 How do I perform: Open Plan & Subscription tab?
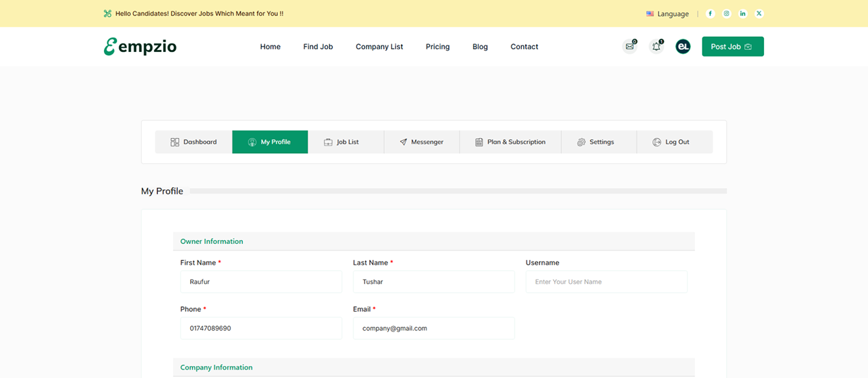(x=511, y=142)
